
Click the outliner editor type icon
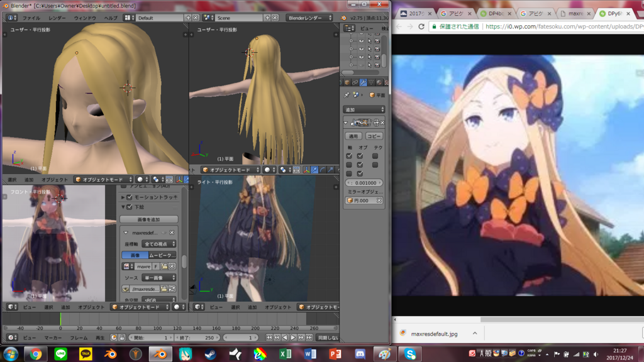pyautogui.click(x=350, y=28)
